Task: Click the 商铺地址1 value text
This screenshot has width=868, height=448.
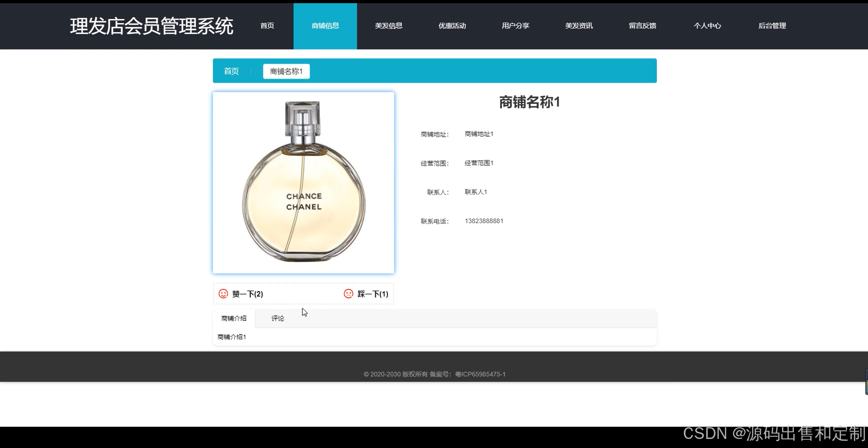Action: (x=479, y=134)
